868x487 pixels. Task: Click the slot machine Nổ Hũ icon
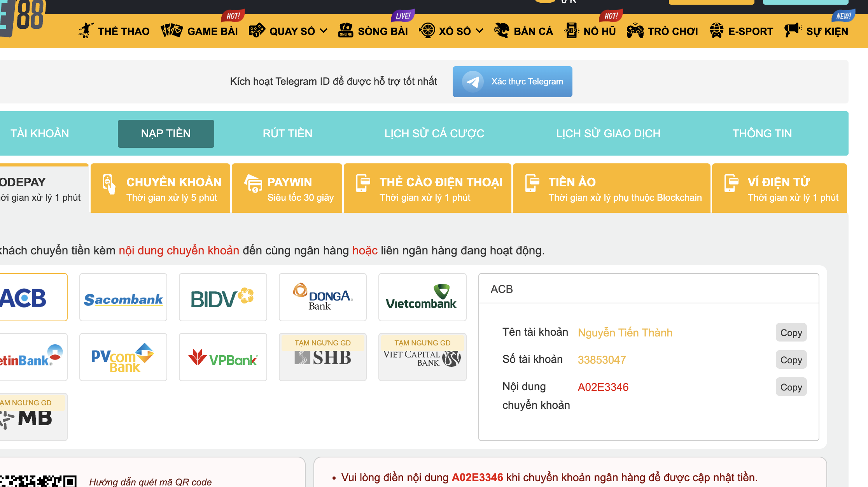click(x=571, y=31)
